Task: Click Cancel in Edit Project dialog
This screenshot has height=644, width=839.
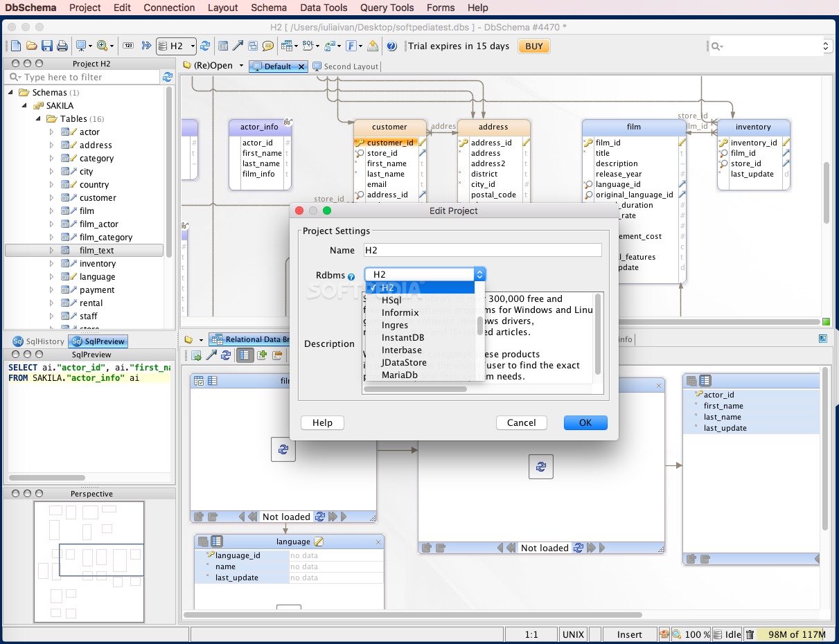Action: pos(521,422)
